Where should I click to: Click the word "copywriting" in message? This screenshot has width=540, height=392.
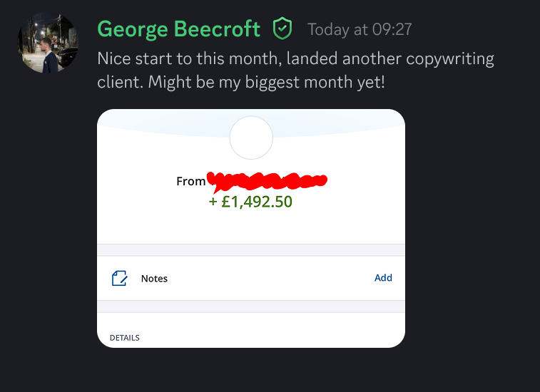450,59
